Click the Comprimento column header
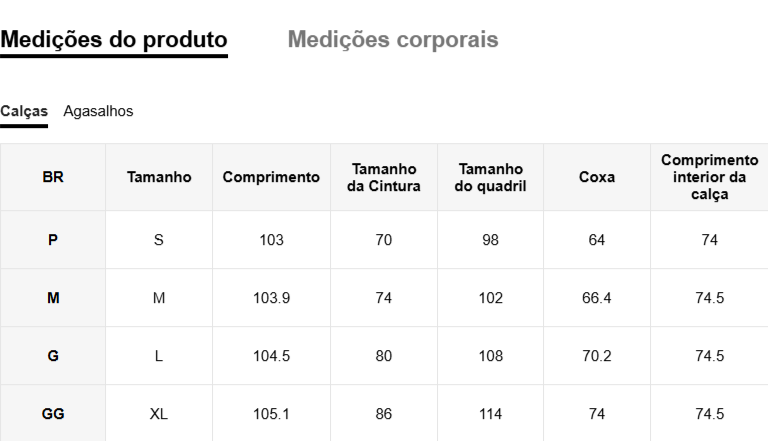Screen dimensions: 768x441 click(271, 177)
